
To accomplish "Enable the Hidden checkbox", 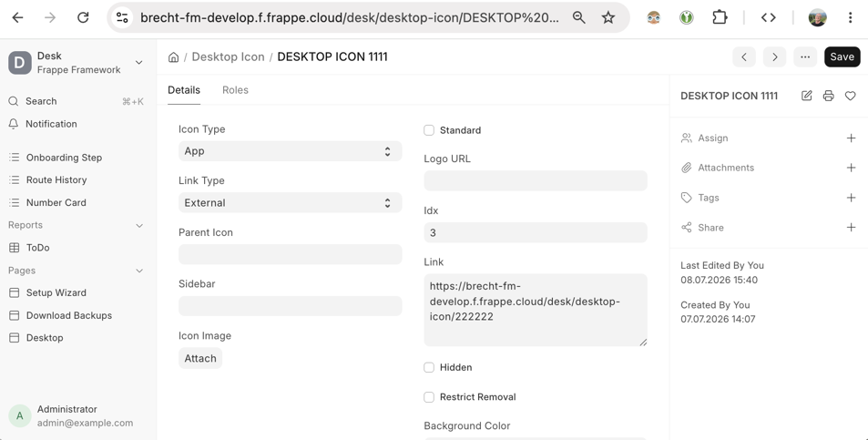I will [429, 367].
